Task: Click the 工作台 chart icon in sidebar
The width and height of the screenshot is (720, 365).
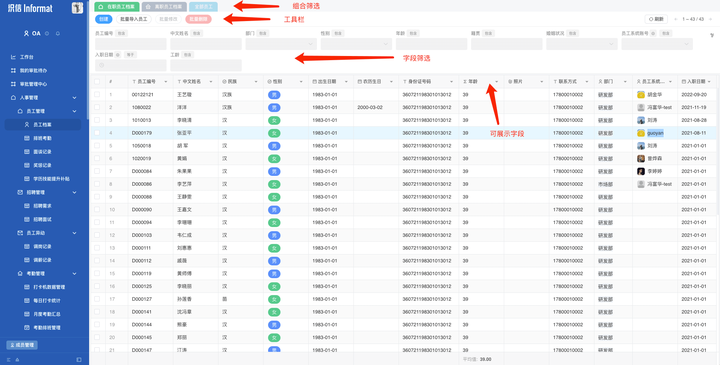Action: tap(13, 57)
